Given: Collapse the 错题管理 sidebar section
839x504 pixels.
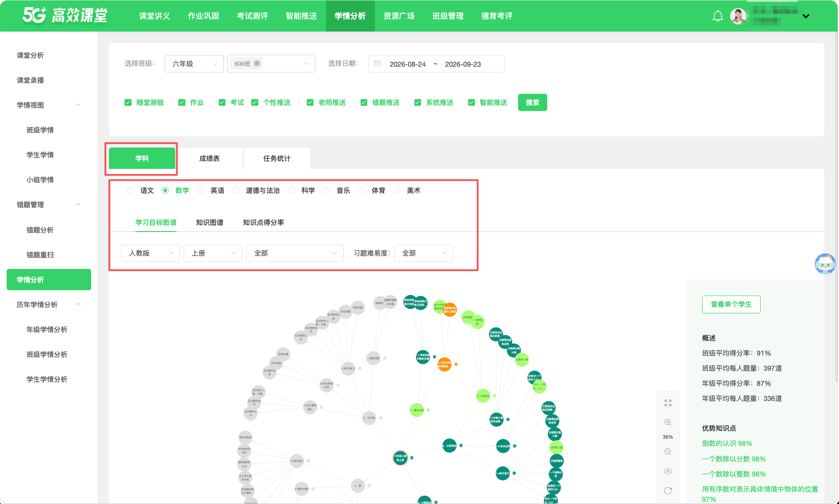Looking at the screenshot, I should 78,205.
